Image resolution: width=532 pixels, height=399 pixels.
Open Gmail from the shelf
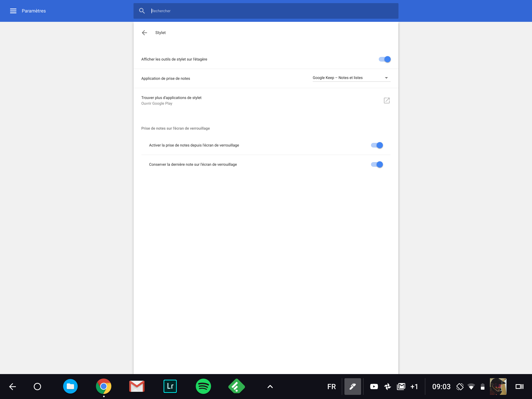[x=137, y=387]
